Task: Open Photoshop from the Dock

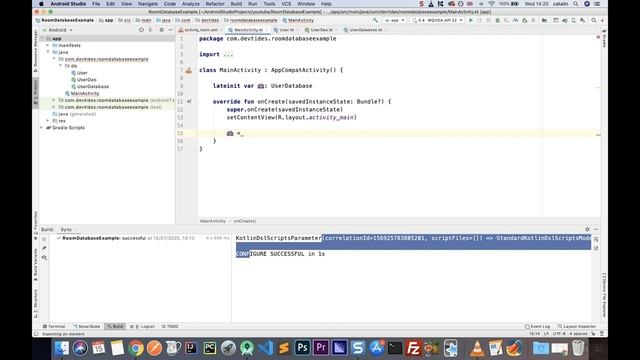Action: coord(302,348)
